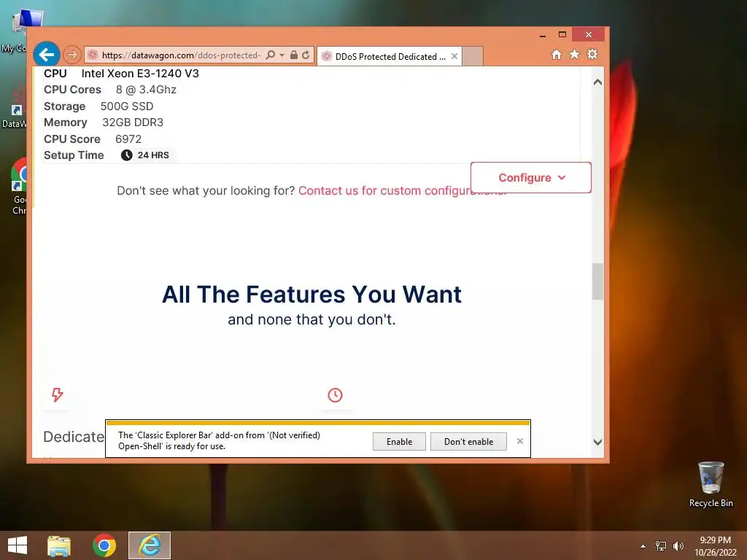Click the volume speaker tray icon
747x560 pixels.
click(678, 546)
